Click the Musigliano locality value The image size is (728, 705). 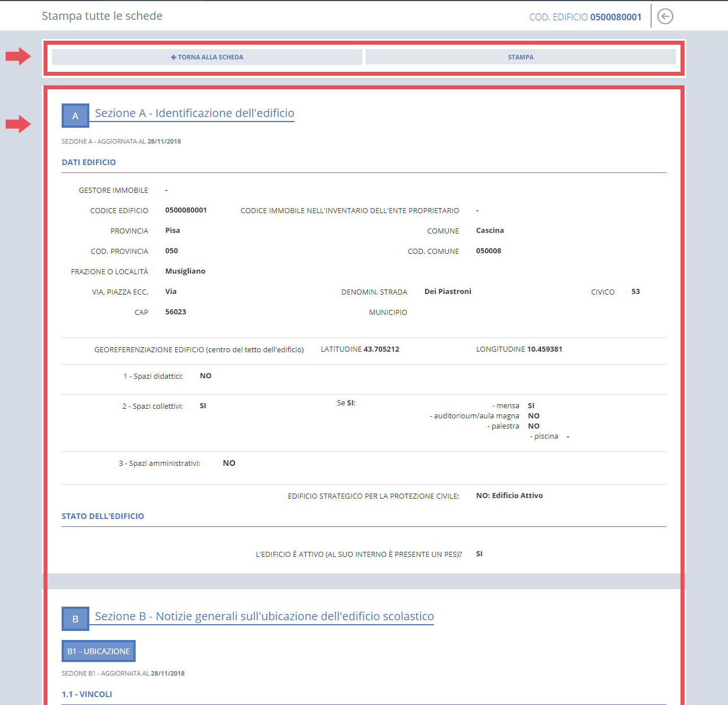point(185,271)
